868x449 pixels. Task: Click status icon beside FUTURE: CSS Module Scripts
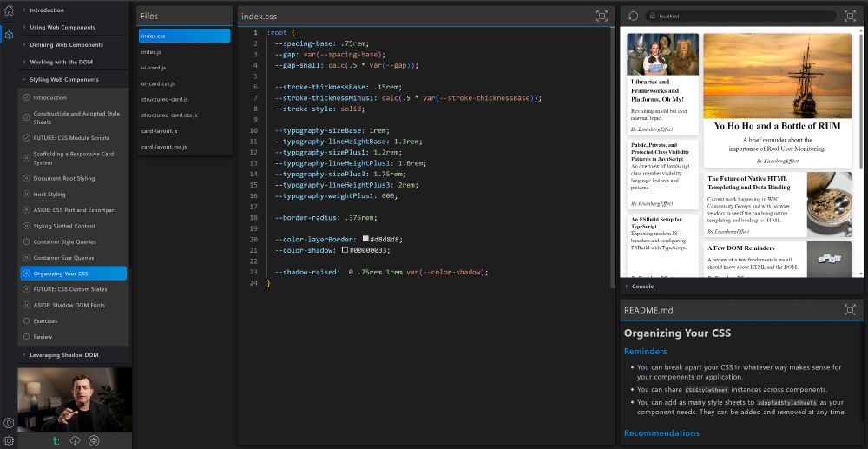[26, 138]
